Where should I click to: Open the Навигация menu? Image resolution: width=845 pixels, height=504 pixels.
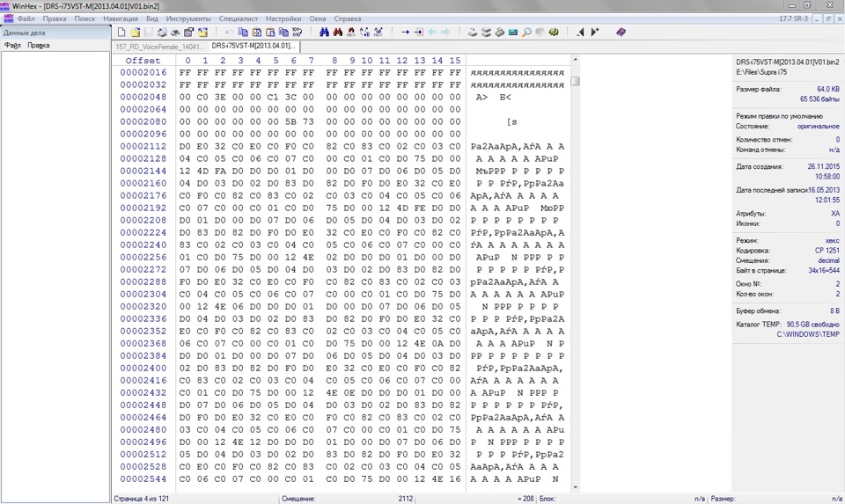click(121, 18)
